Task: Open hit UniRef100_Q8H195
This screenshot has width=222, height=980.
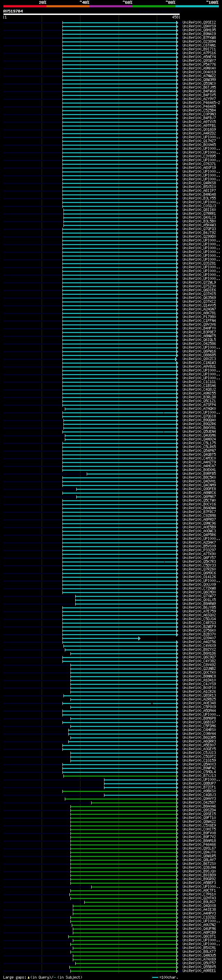Action: click(199, 30)
